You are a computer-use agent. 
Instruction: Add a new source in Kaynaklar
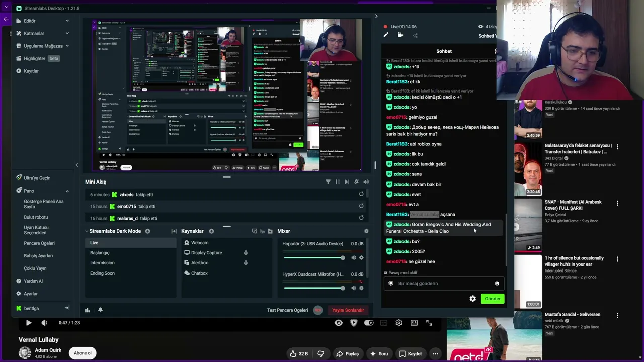click(211, 231)
